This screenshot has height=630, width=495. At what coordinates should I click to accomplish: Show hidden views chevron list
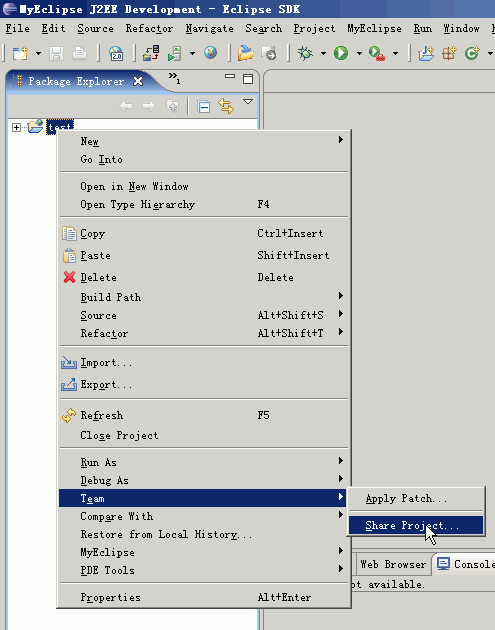(174, 78)
